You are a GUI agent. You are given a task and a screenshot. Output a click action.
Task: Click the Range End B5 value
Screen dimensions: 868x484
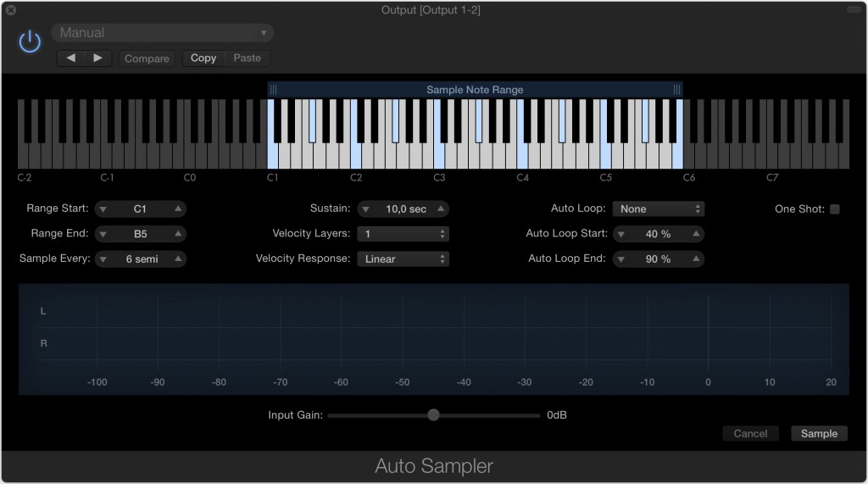pyautogui.click(x=140, y=234)
